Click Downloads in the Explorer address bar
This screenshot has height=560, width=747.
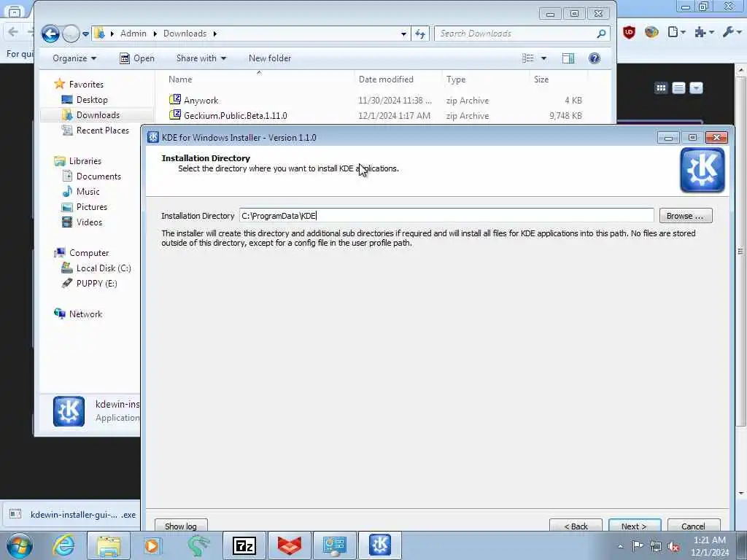point(185,34)
